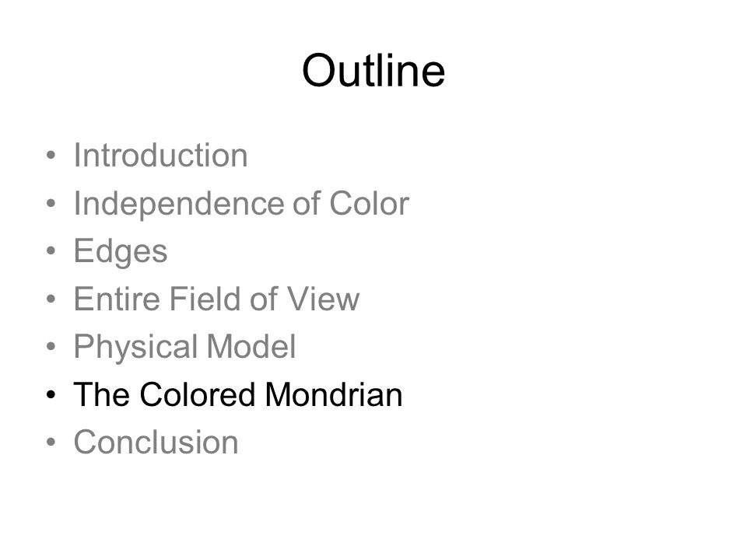Click the black bullet before Colored Mondrian
747x560 pixels.
pos(51,394)
